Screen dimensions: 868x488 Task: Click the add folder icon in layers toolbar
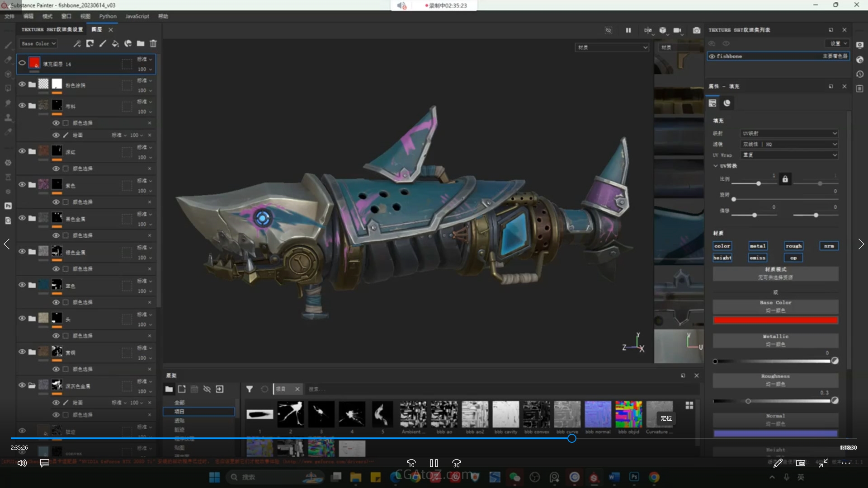(141, 43)
